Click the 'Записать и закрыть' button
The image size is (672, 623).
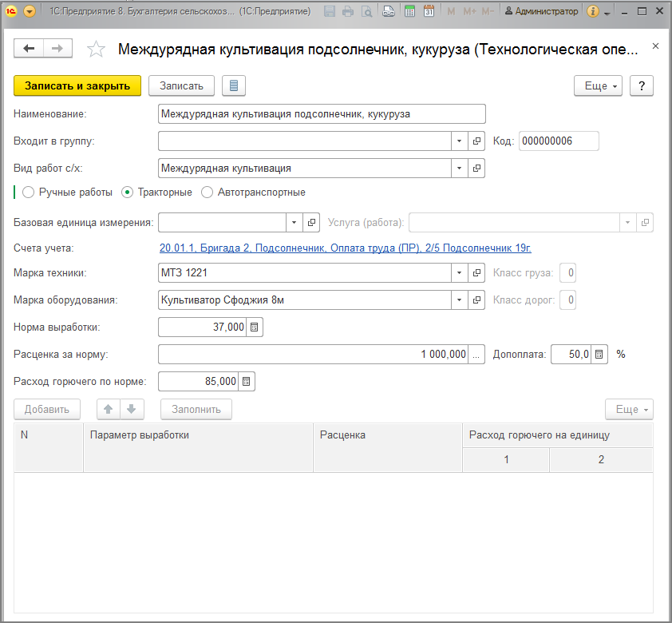[x=77, y=85]
